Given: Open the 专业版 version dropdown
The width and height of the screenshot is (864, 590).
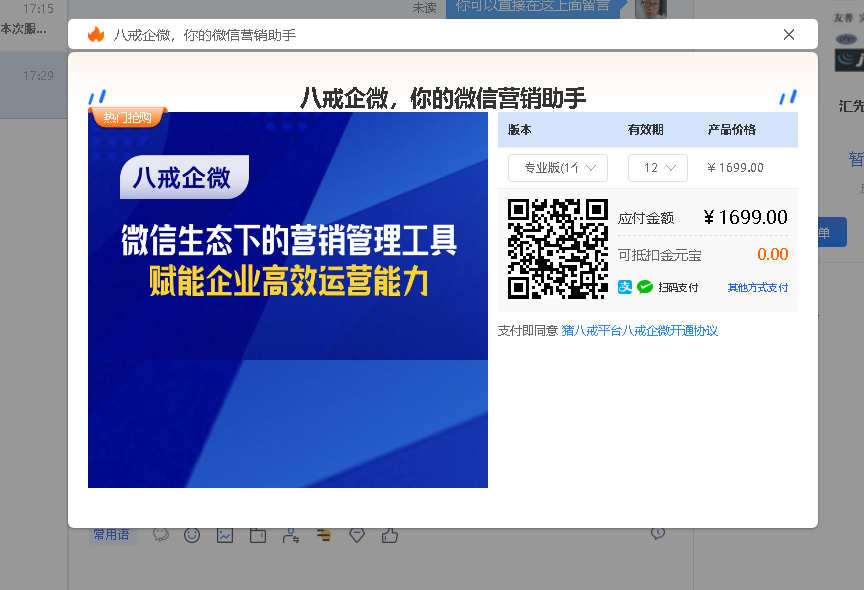Looking at the screenshot, I should 558,167.
